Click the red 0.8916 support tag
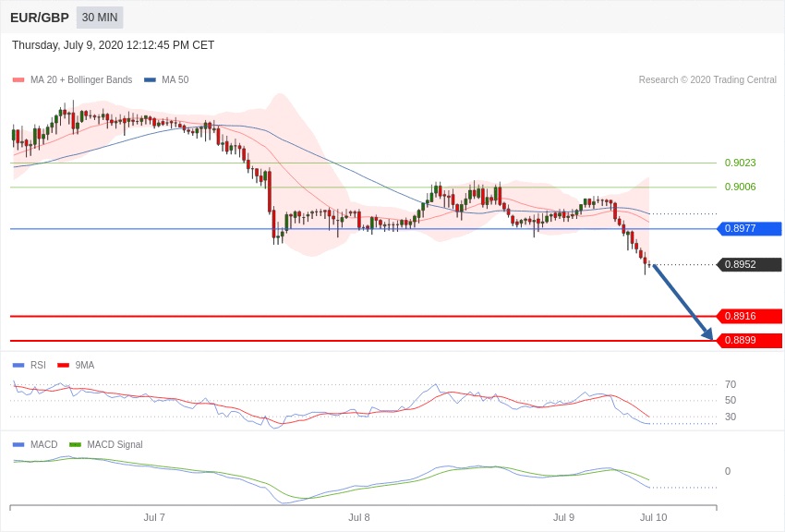 point(749,317)
